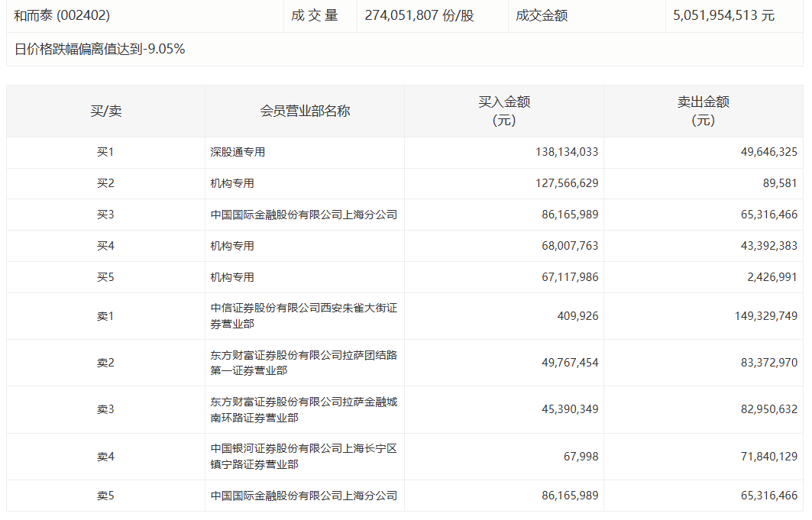Select 深股通专用 in the 买1 row
This screenshot has width=812, height=520.
(x=238, y=152)
